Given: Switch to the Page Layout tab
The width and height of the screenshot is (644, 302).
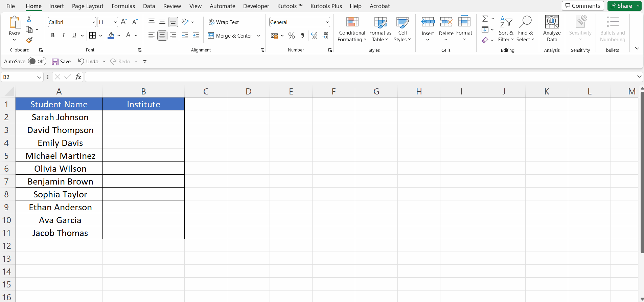Looking at the screenshot, I should click(88, 6).
